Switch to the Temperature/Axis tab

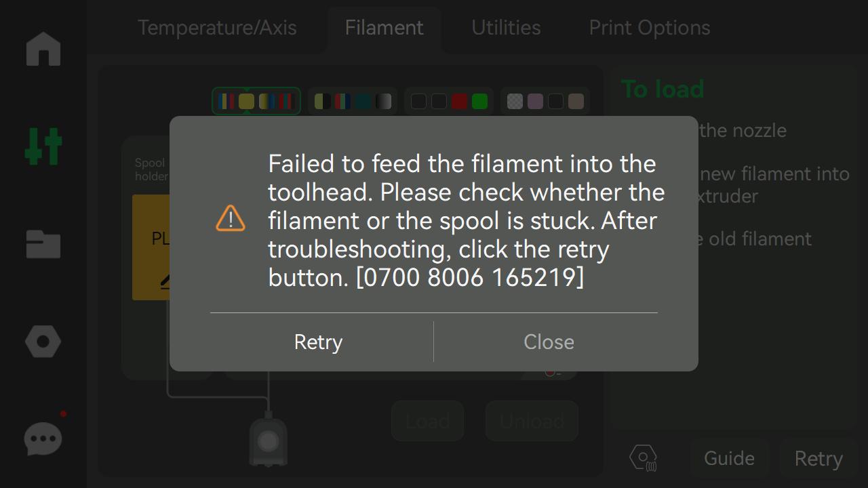pyautogui.click(x=217, y=28)
